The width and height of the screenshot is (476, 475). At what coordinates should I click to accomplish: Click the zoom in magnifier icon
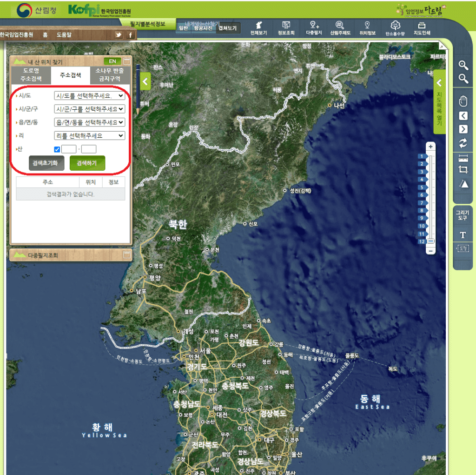463,65
